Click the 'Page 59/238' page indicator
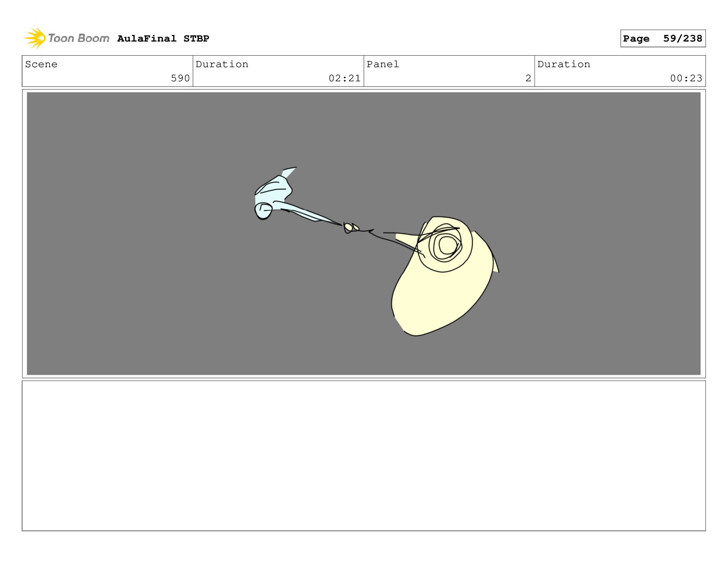 coord(663,38)
